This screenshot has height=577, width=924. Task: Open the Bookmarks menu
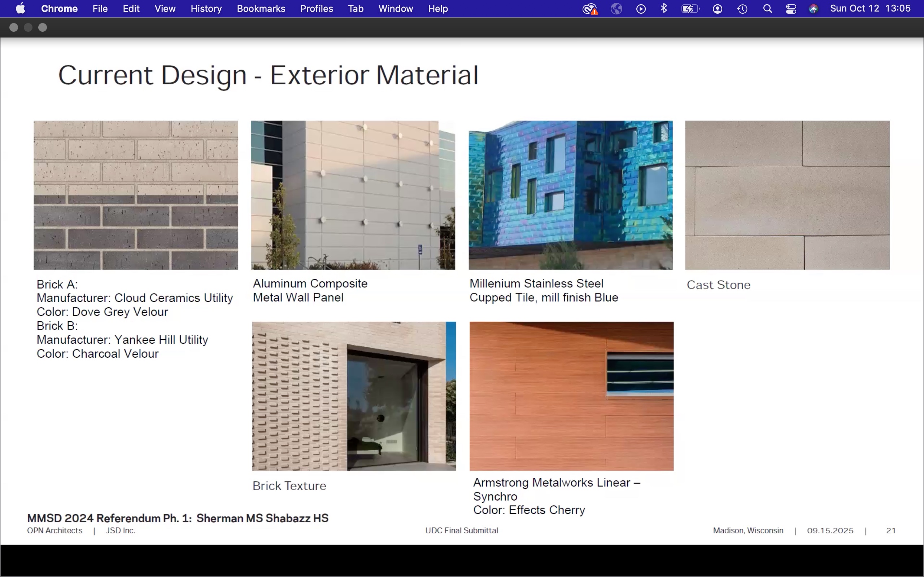coord(261,8)
